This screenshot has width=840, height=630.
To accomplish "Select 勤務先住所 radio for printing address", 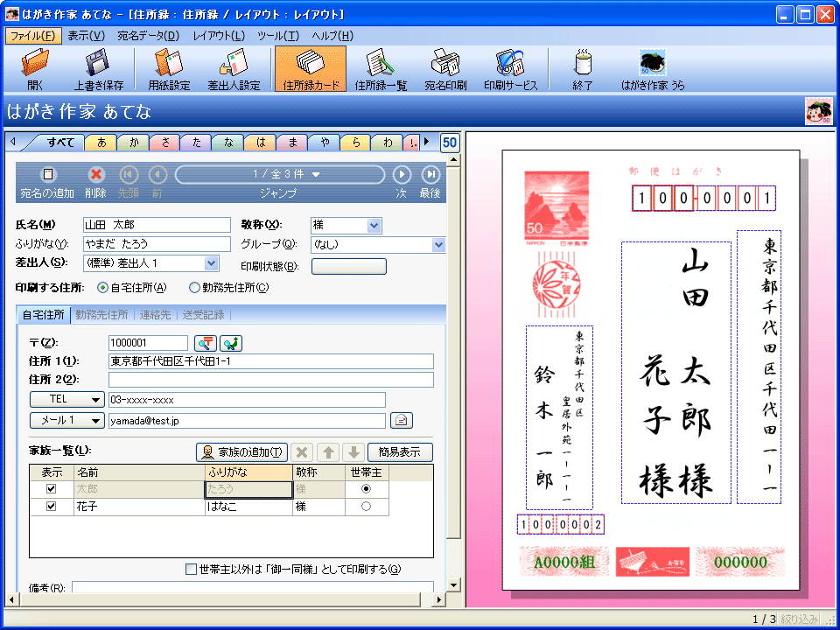I will point(194,288).
